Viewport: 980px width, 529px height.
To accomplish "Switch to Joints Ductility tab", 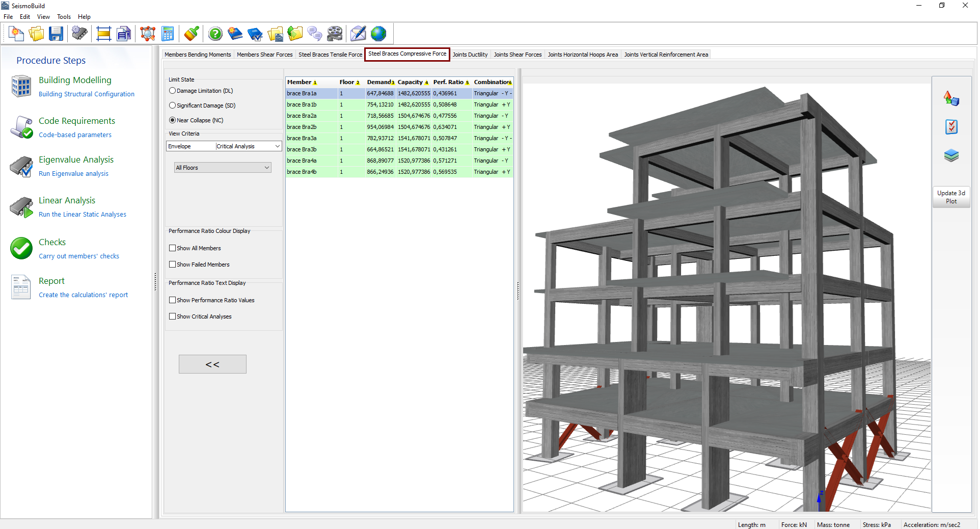I will coord(470,55).
